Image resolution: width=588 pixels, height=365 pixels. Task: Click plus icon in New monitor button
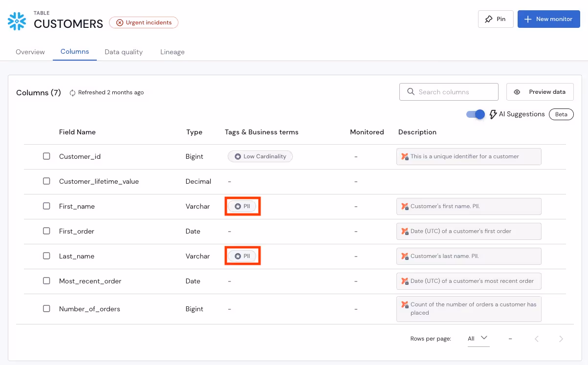coord(528,19)
